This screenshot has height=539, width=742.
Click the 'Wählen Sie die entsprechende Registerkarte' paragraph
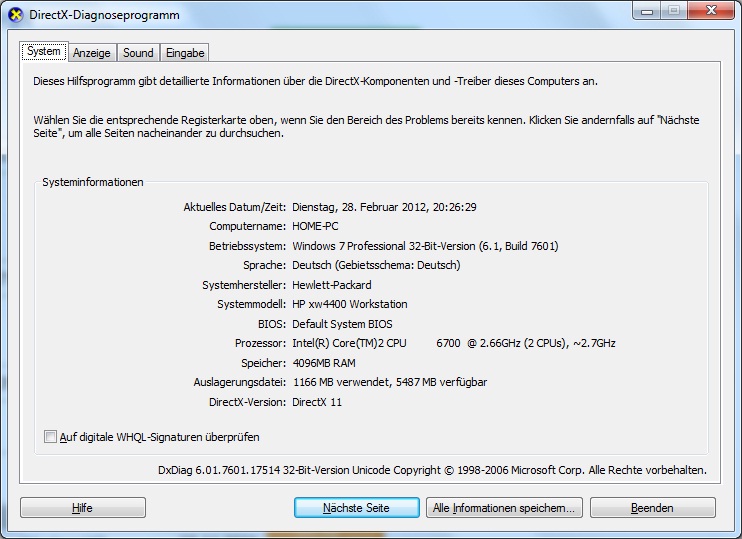pyautogui.click(x=366, y=126)
